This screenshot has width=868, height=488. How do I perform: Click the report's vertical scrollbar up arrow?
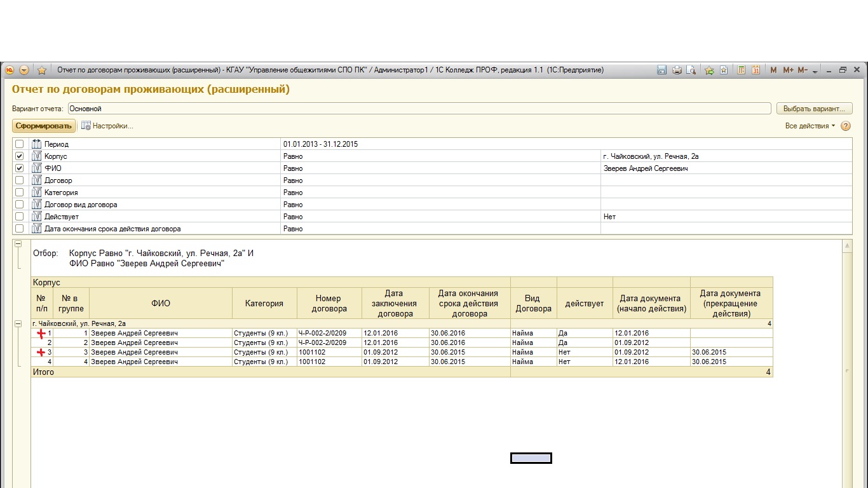(x=846, y=246)
